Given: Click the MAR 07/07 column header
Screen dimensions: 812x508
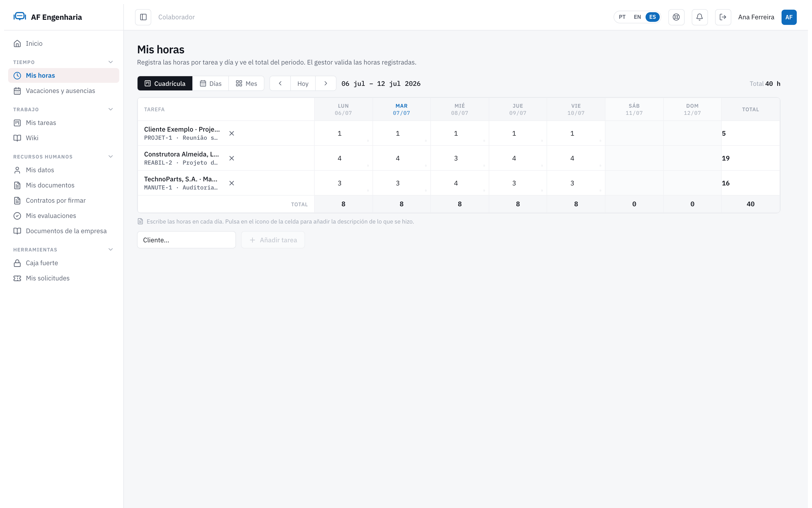Looking at the screenshot, I should point(401,109).
